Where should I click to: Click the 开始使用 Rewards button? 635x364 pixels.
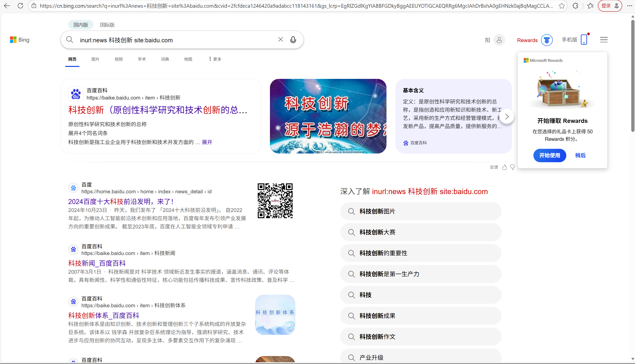(x=549, y=156)
